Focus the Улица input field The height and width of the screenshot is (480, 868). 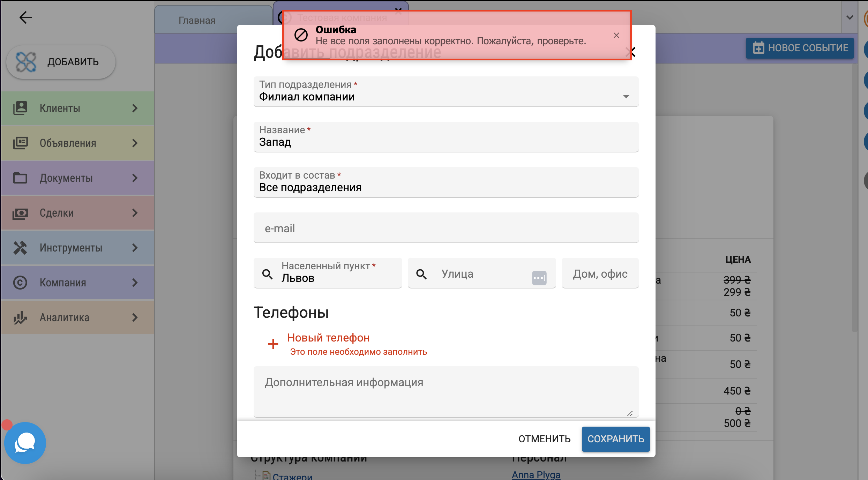click(482, 273)
